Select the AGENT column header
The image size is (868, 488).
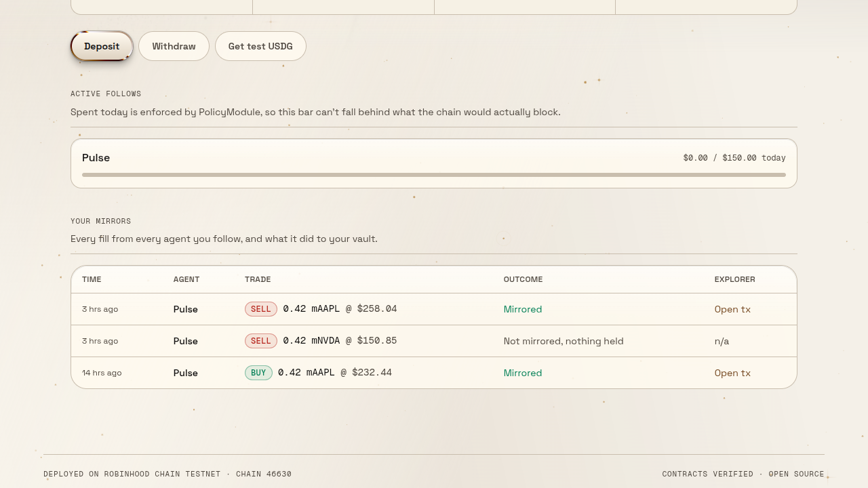pyautogui.click(x=186, y=279)
